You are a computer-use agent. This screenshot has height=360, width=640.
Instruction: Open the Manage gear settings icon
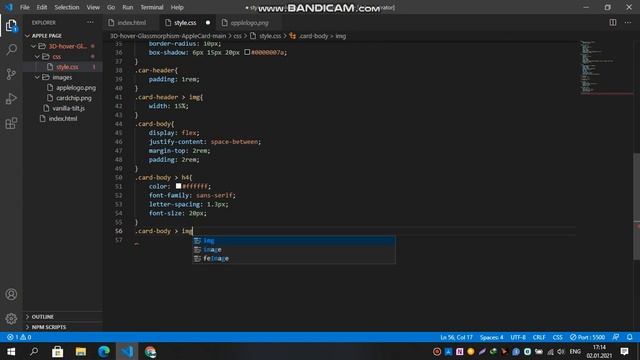click(11, 318)
